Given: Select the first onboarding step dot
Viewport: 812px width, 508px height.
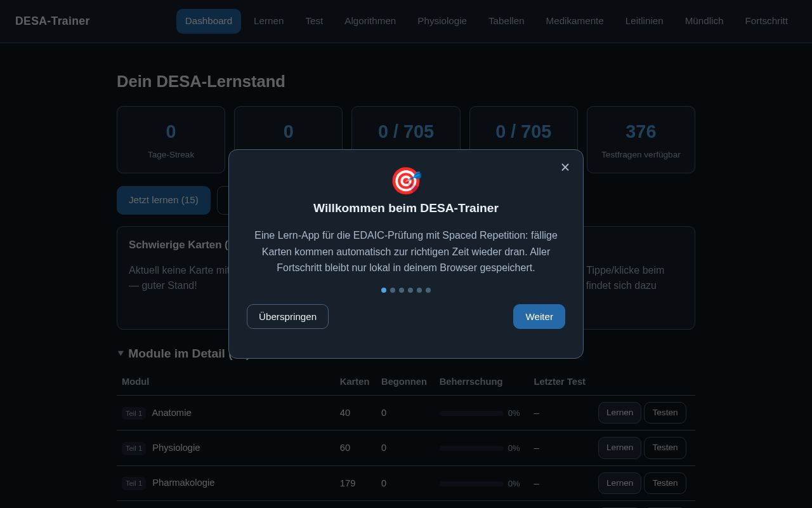Looking at the screenshot, I should point(384,290).
